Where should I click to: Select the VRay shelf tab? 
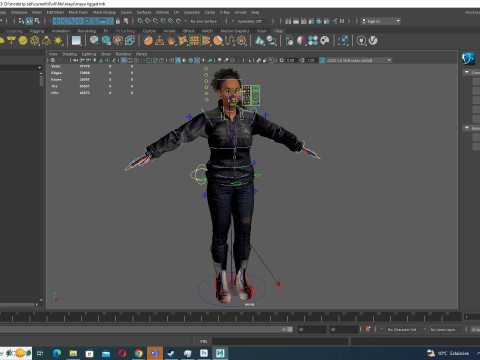[278, 31]
